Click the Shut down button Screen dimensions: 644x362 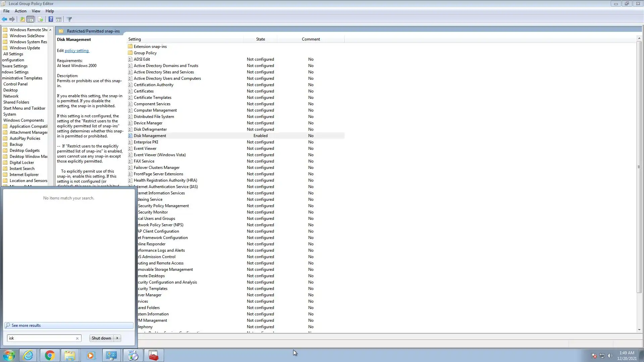(101, 338)
